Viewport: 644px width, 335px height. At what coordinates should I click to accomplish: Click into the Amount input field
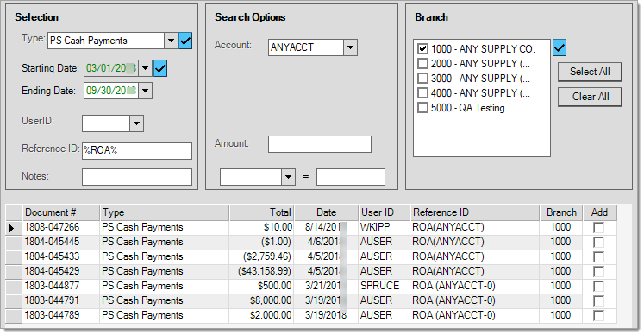[x=320, y=144]
